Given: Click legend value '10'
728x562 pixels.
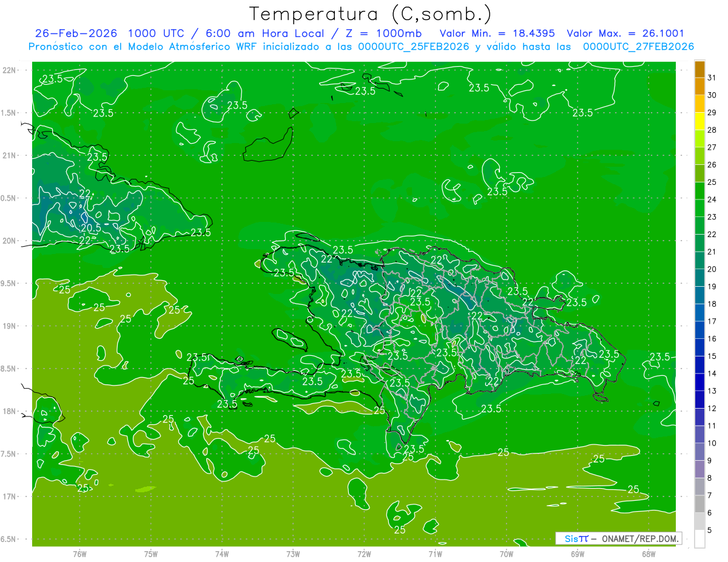Looking at the screenshot, I should click(x=712, y=444).
